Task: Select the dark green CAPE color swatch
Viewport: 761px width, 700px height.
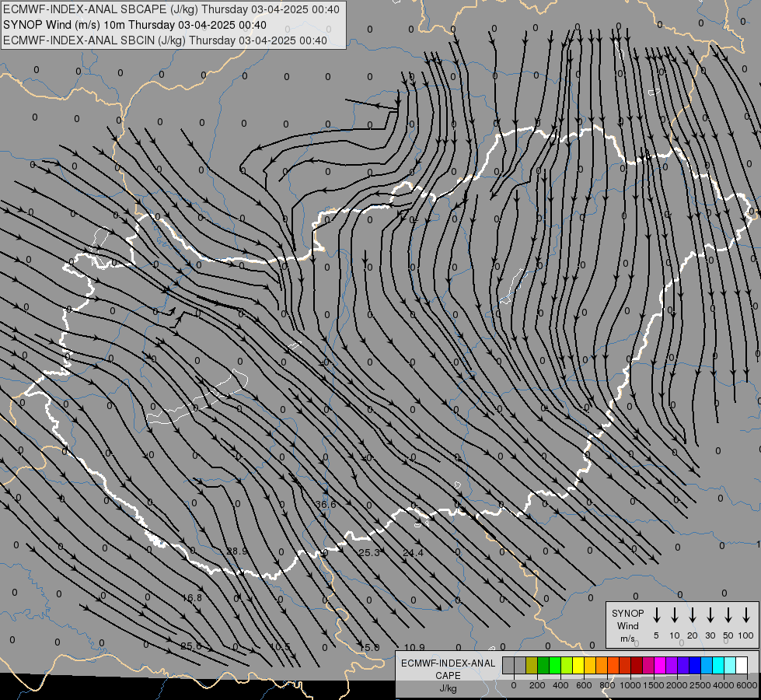Action: click(543, 665)
